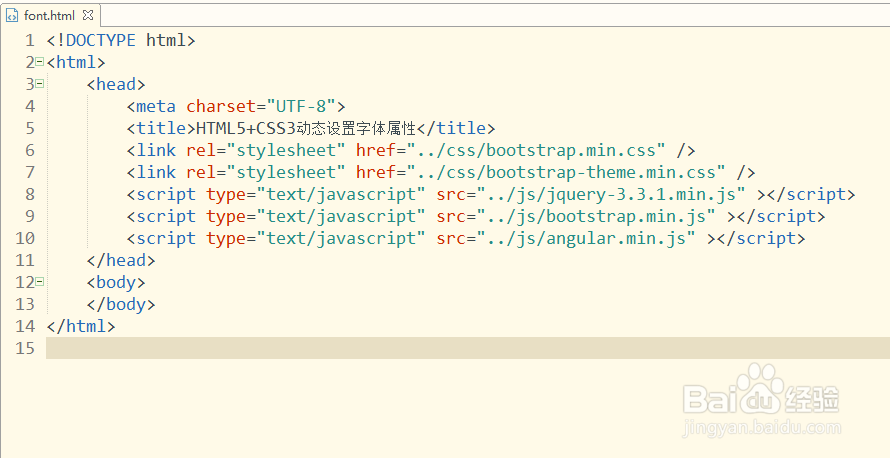Collapse the html element fold on line 2
The image size is (890, 458).
pyautogui.click(x=39, y=62)
